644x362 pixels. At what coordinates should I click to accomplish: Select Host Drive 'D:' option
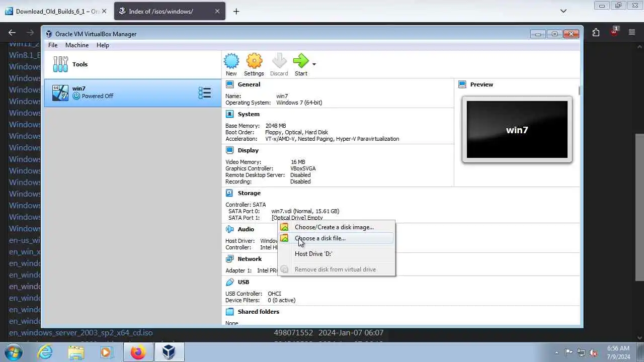coord(336,254)
